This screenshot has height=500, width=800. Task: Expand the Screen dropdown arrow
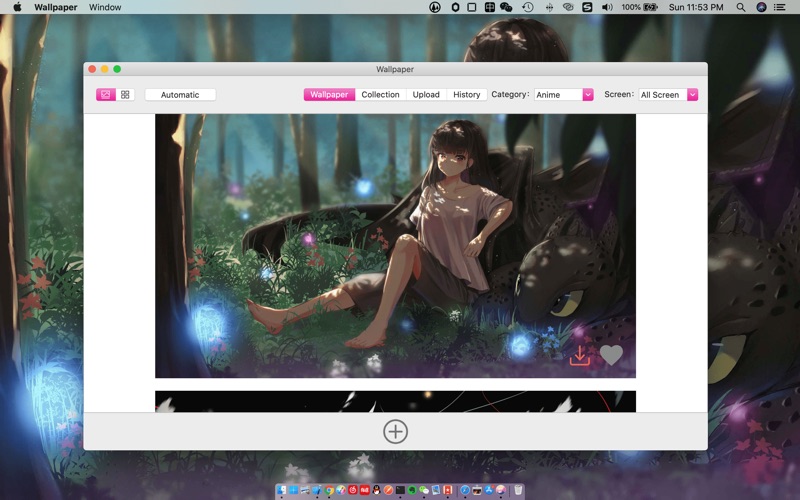[692, 94]
